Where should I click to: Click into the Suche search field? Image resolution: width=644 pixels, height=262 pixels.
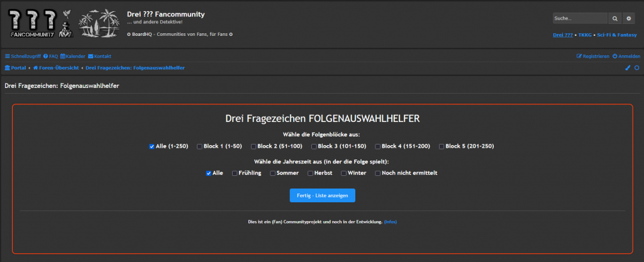580,19
